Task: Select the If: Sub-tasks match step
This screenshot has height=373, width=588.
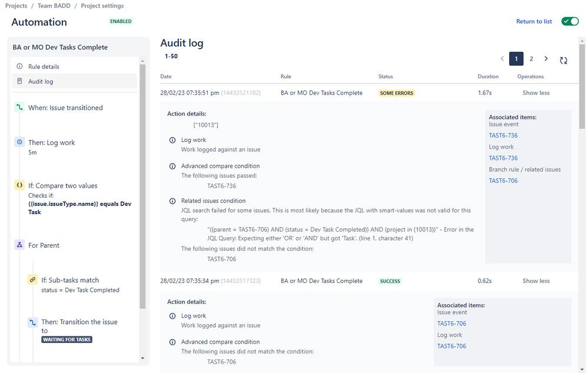Action: (70, 280)
